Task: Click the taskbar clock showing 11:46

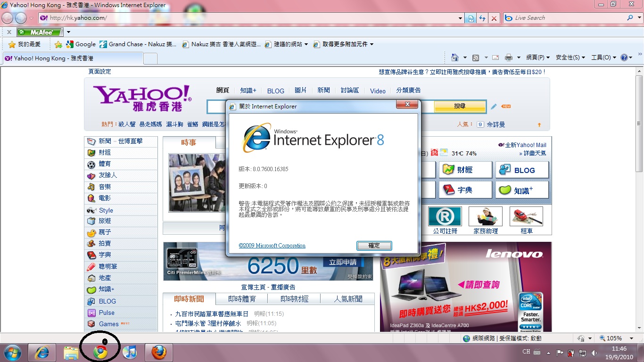Action: click(619, 353)
